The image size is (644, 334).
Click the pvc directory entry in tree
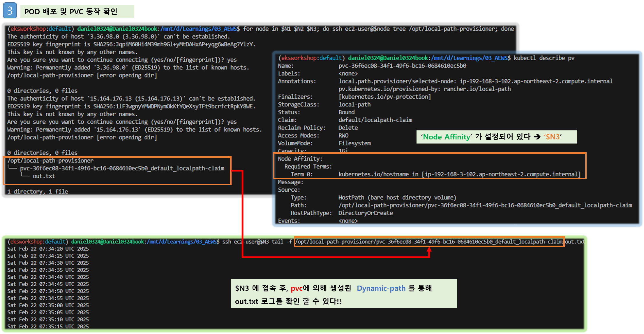[122, 168]
